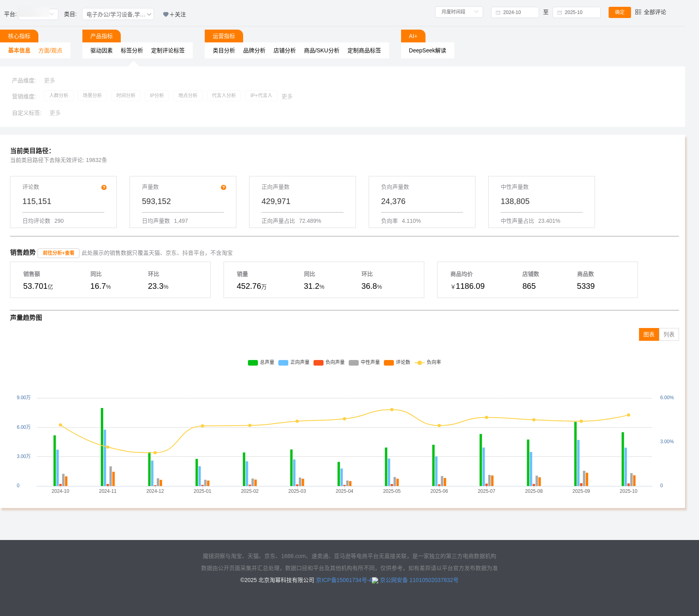Viewport: 699px width, 616px height.
Task: Toggle 正向声量 legend series visibility
Action: point(283,362)
